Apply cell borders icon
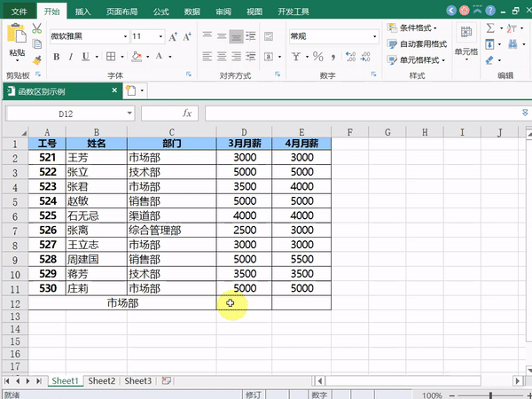 111,57
